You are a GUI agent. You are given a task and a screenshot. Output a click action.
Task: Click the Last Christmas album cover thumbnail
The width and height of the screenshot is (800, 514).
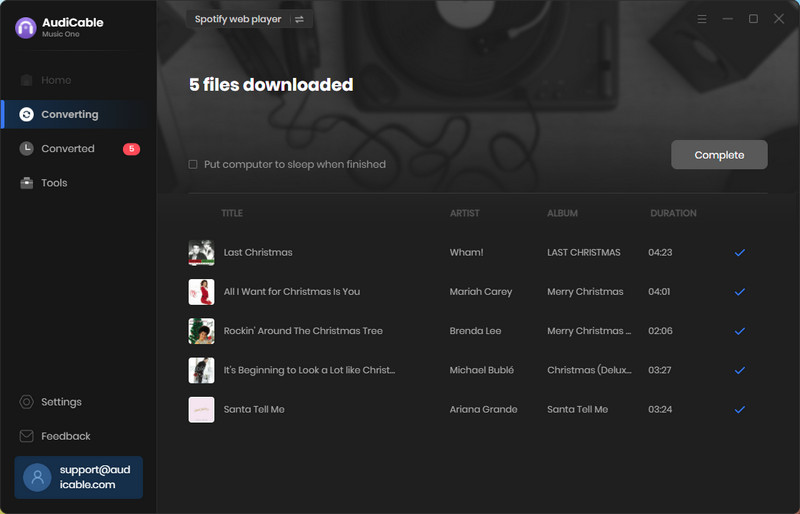click(x=201, y=253)
